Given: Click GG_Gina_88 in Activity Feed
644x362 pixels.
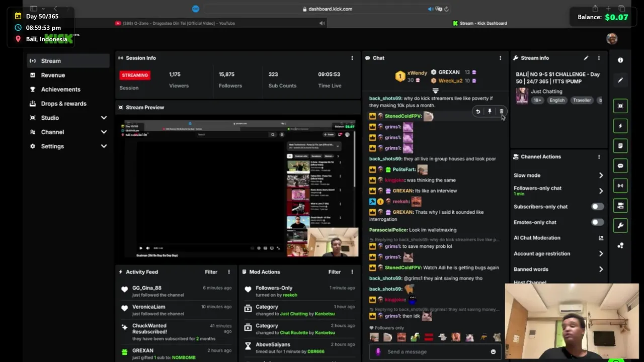Looking at the screenshot, I should click(147, 288).
